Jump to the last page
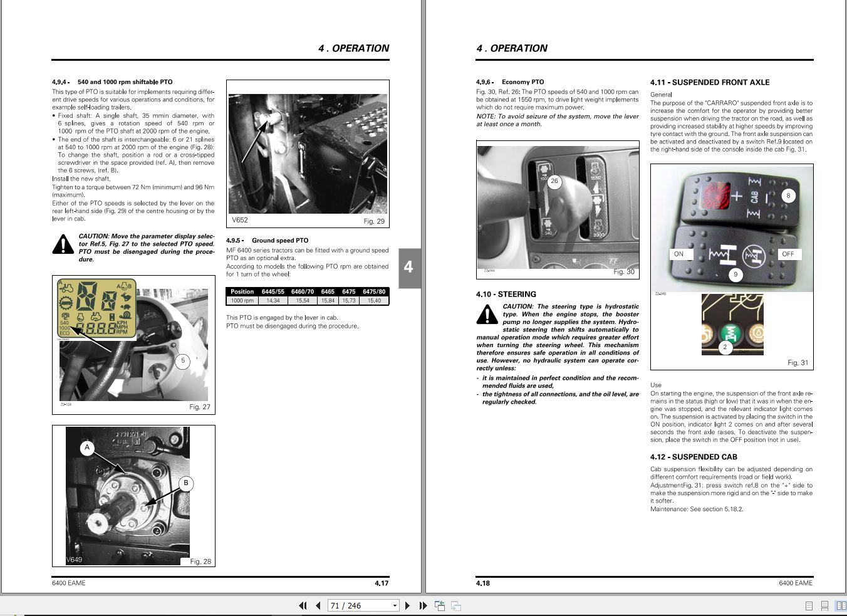This screenshot has width=847, height=616. tap(423, 605)
